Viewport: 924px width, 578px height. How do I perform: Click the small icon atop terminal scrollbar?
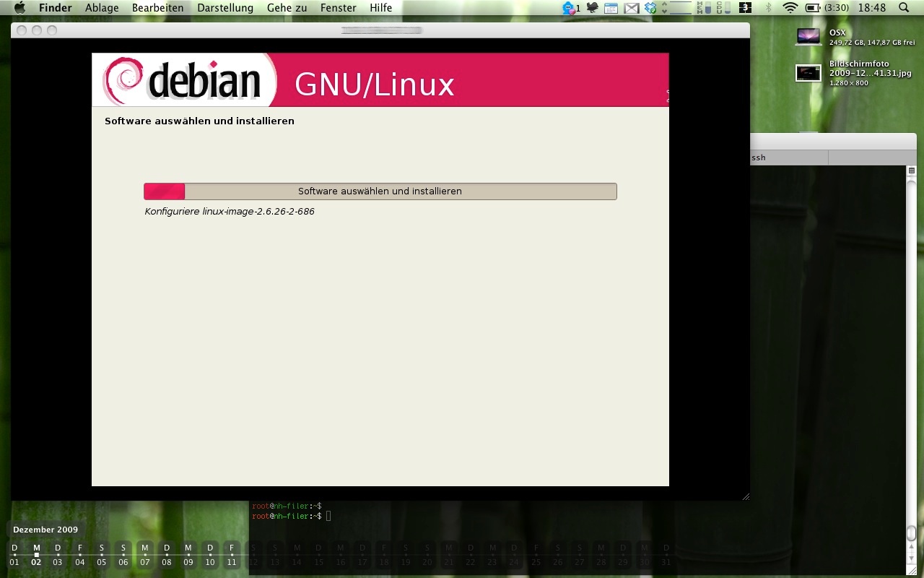pos(912,171)
